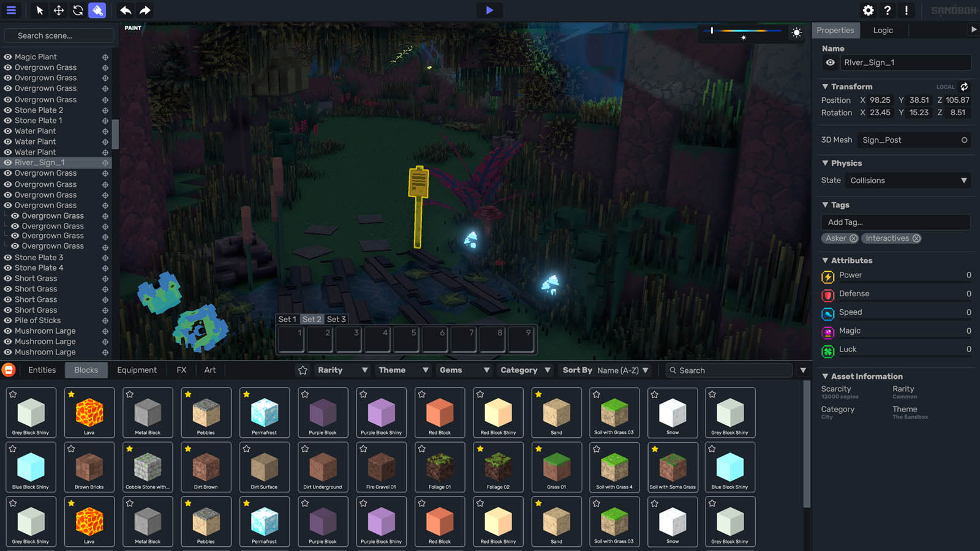The height and width of the screenshot is (551, 980).
Task: Select the cursor selection tool
Action: click(38, 10)
